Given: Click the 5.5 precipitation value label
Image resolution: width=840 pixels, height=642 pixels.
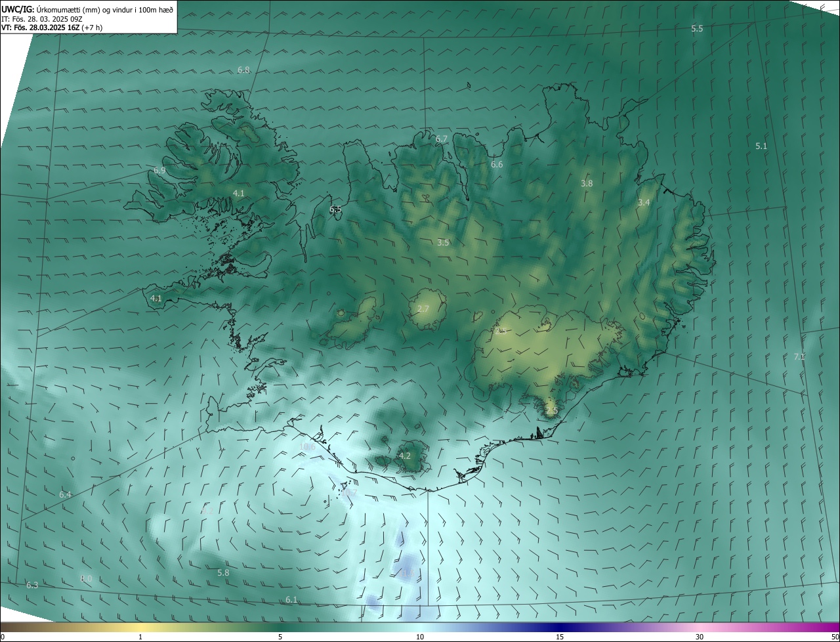Looking at the screenshot, I should pyautogui.click(x=697, y=29).
